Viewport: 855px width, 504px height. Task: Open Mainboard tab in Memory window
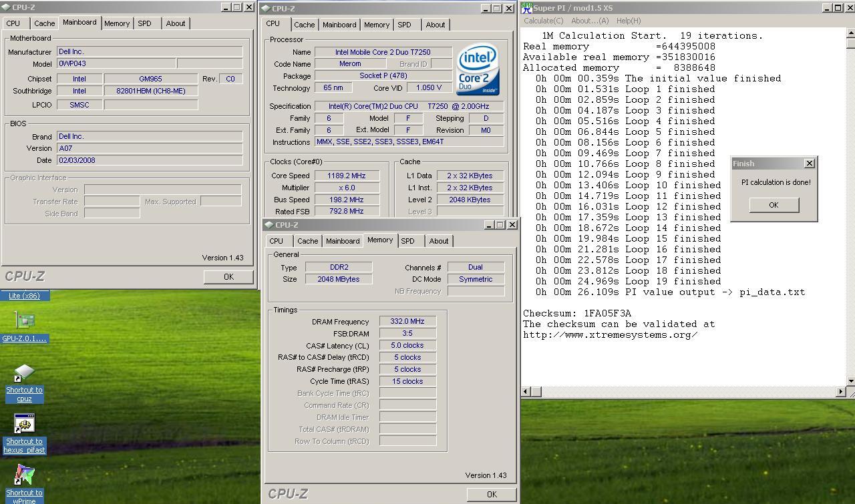point(343,241)
